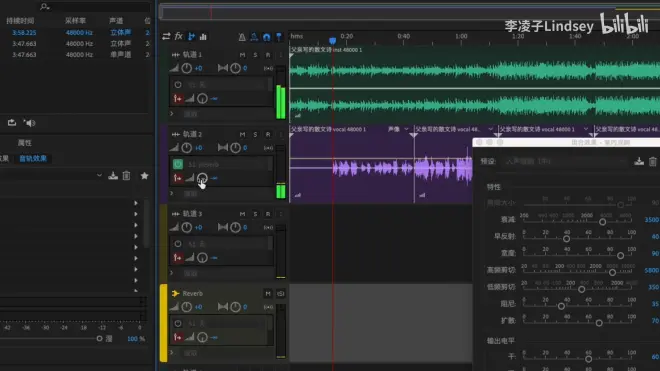Sort files by the 声道 column header

pyautogui.click(x=116, y=21)
